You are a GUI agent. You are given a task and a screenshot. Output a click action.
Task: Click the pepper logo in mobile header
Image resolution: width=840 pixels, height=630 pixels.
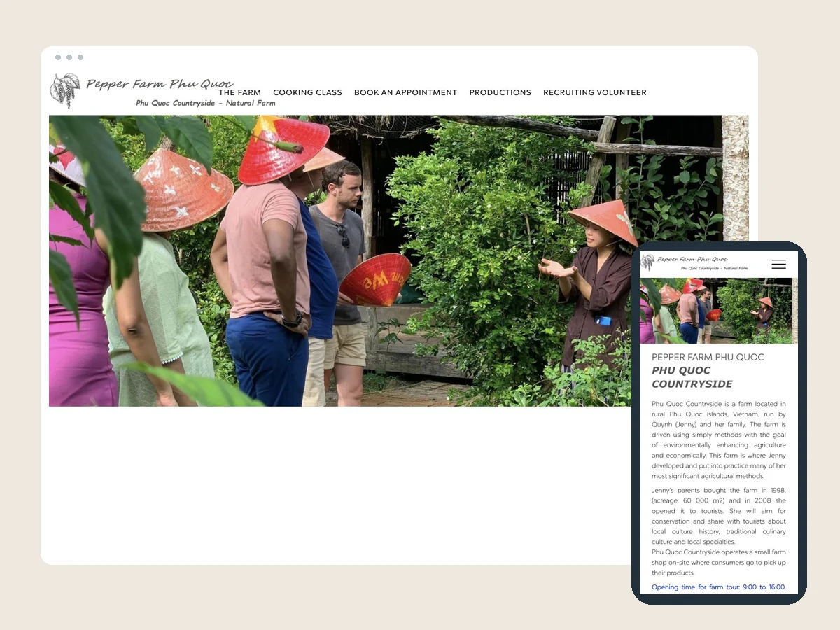coord(647,262)
